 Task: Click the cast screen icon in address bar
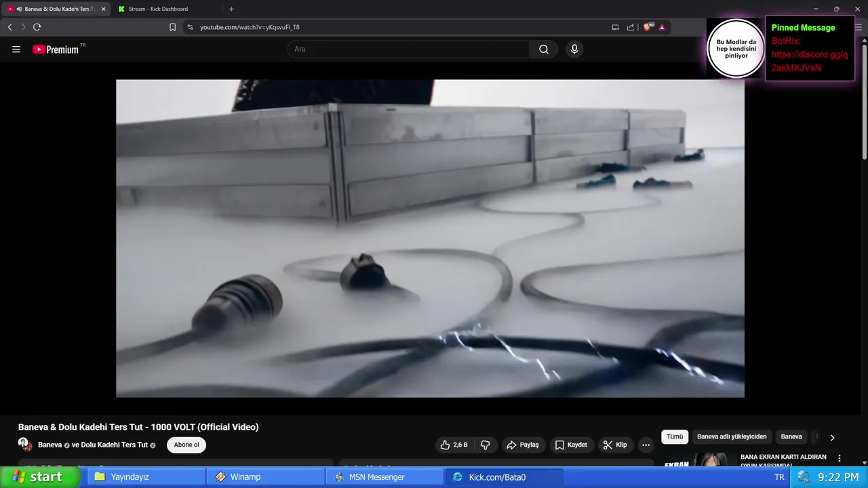(615, 27)
